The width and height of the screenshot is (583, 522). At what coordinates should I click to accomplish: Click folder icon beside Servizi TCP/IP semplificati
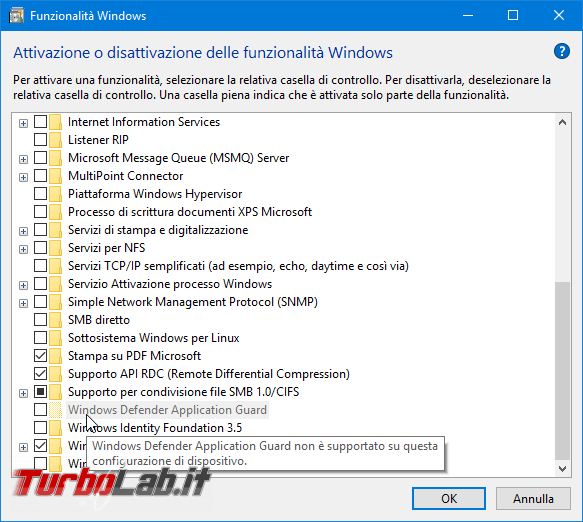(55, 266)
